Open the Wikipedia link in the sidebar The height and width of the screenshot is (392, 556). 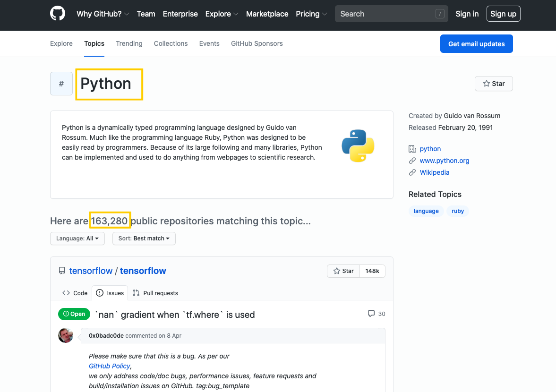(x=434, y=172)
